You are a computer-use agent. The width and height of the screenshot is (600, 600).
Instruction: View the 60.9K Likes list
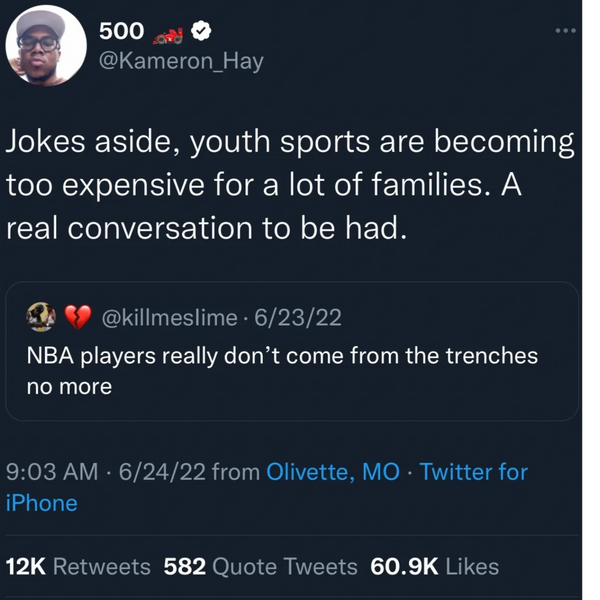click(435, 567)
